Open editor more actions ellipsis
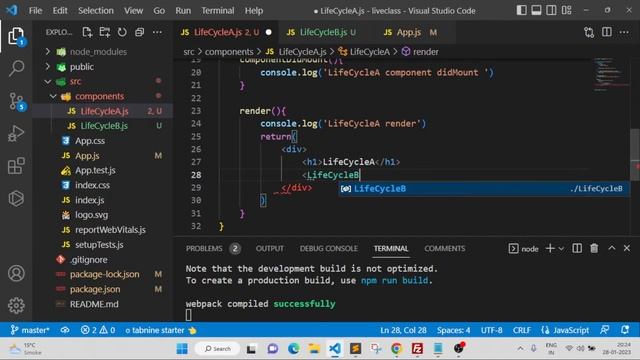Screen dimensions: 640x360 click(624, 32)
